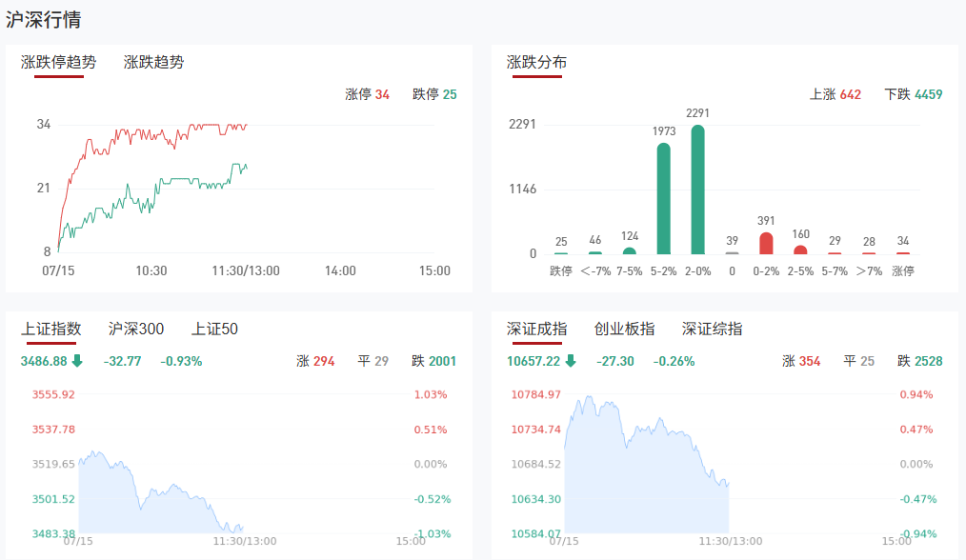Click the 5-2% decline bar showing 1973
Image resolution: width=966 pixels, height=560 pixels.
click(663, 199)
